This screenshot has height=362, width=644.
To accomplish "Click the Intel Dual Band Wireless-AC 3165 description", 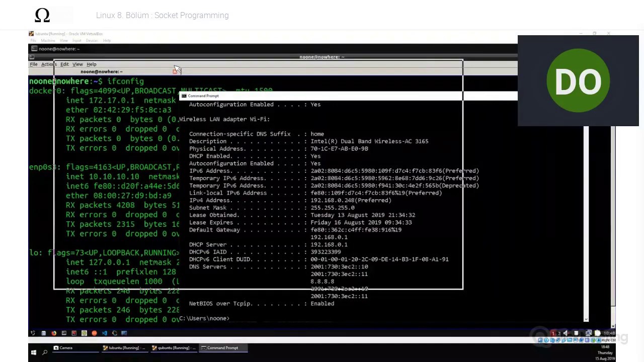I will [x=369, y=141].
